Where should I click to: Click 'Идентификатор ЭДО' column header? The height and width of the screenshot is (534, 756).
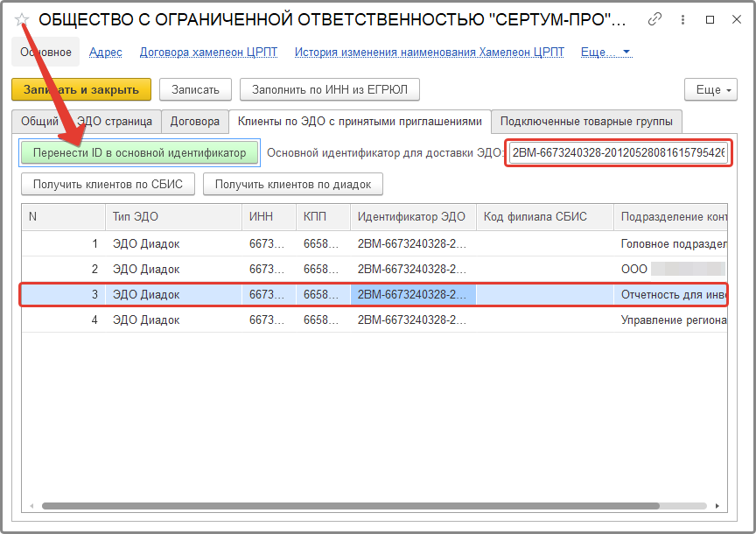[413, 216]
